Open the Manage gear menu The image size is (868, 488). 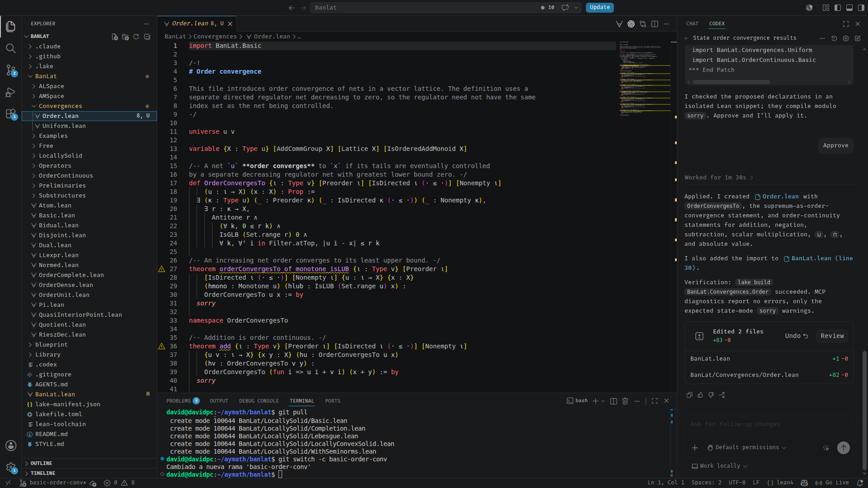(x=11, y=467)
